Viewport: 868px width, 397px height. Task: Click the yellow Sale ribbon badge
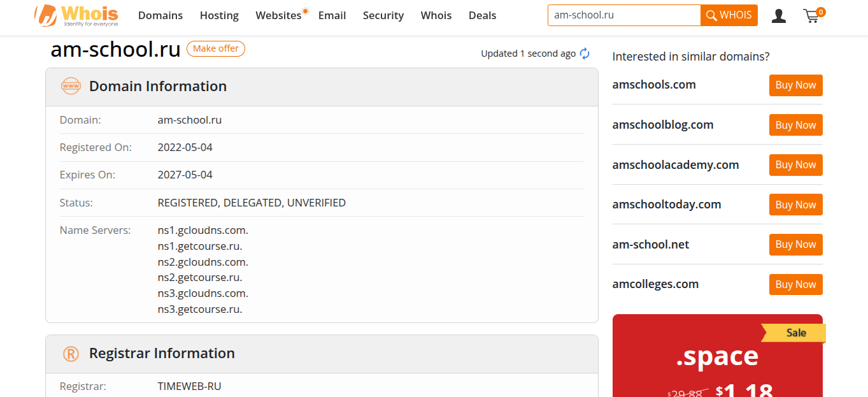click(793, 333)
